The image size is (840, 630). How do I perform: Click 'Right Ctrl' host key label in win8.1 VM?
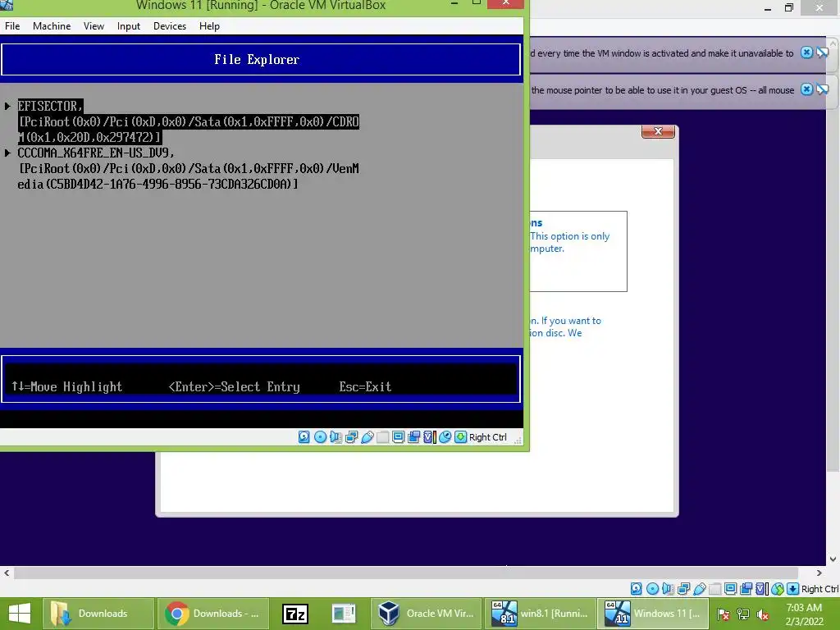pyautogui.click(x=819, y=589)
